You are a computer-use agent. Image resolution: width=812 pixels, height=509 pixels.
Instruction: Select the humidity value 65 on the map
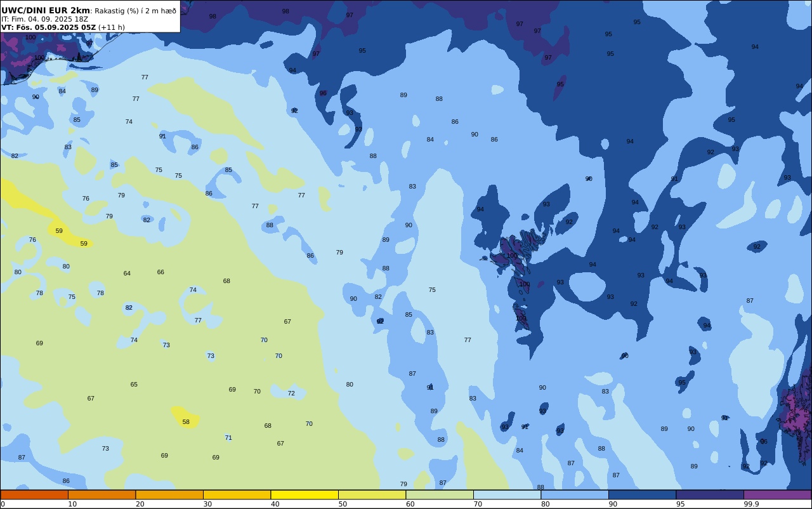coord(134,385)
